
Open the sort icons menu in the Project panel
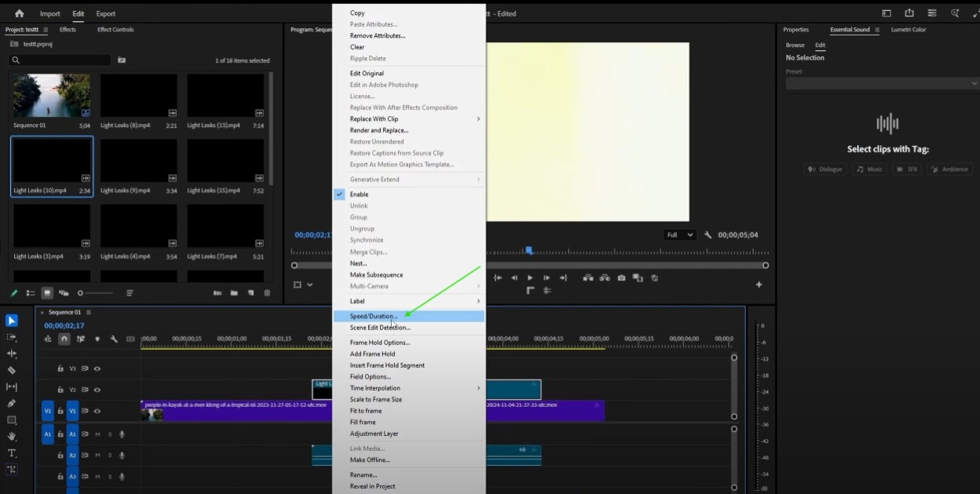pyautogui.click(x=130, y=293)
